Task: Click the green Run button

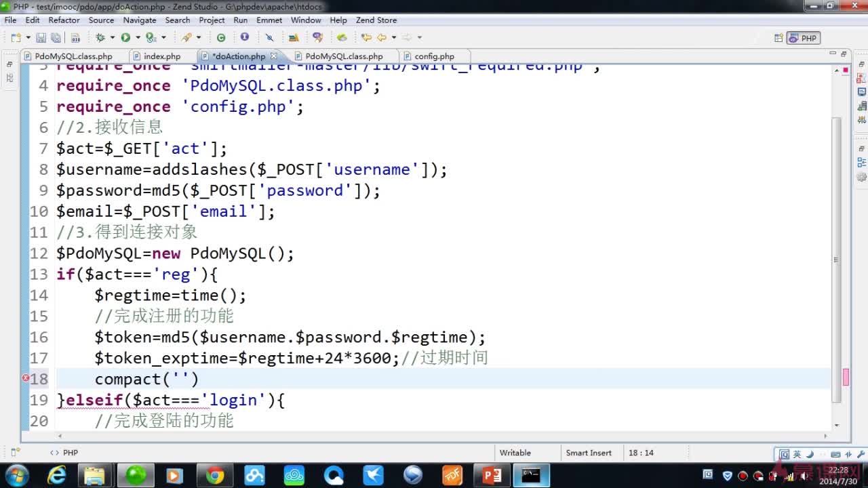Action: (125, 38)
